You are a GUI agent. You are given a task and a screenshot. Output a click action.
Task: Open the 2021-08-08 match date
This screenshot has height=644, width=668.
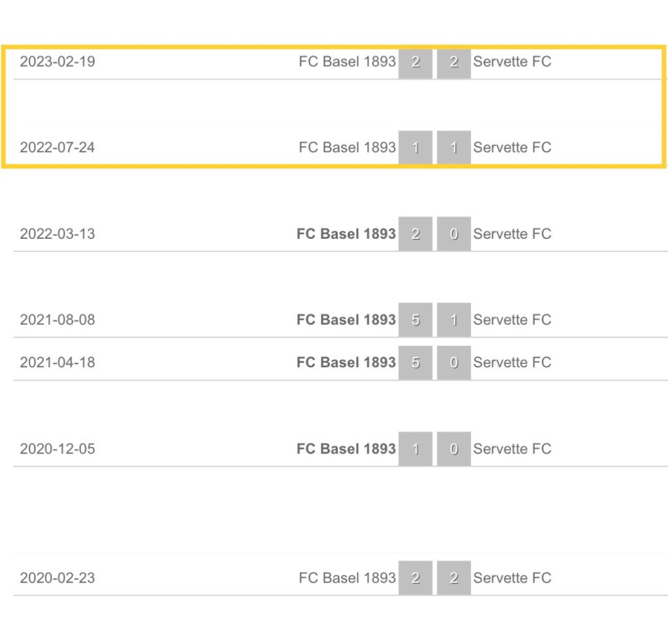pyautogui.click(x=57, y=320)
